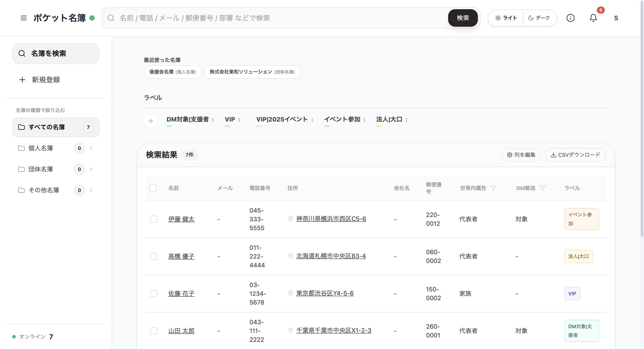This screenshot has height=349, width=644.
Task: Click the green color bar under DM対象|支援者
Action: pyautogui.click(x=169, y=127)
